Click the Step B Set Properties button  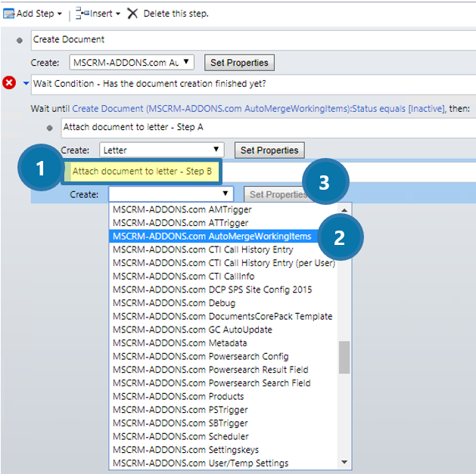(275, 194)
